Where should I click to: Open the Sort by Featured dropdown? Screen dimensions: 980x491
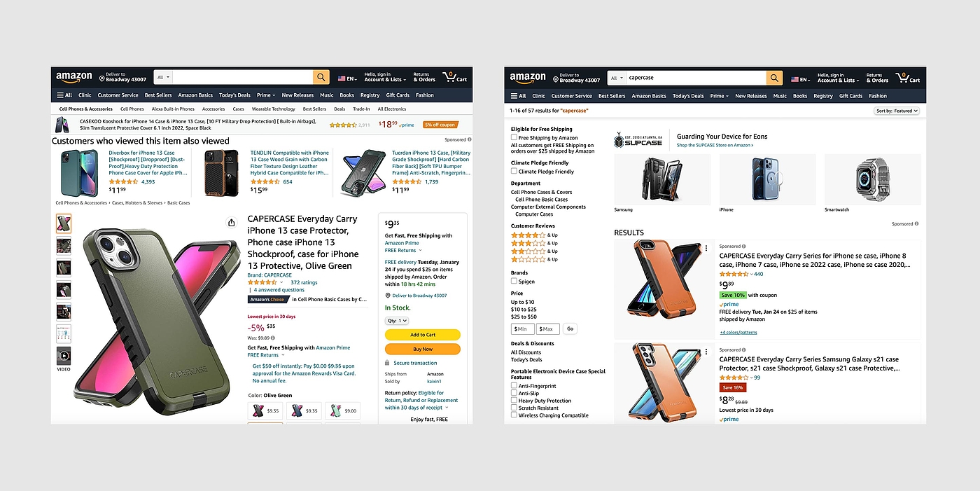(x=897, y=111)
